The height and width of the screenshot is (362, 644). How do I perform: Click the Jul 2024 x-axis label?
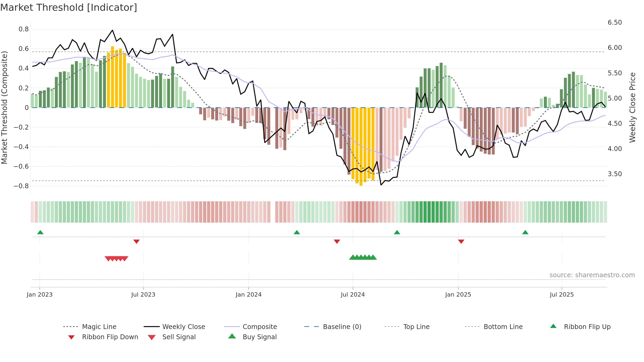[353, 294]
